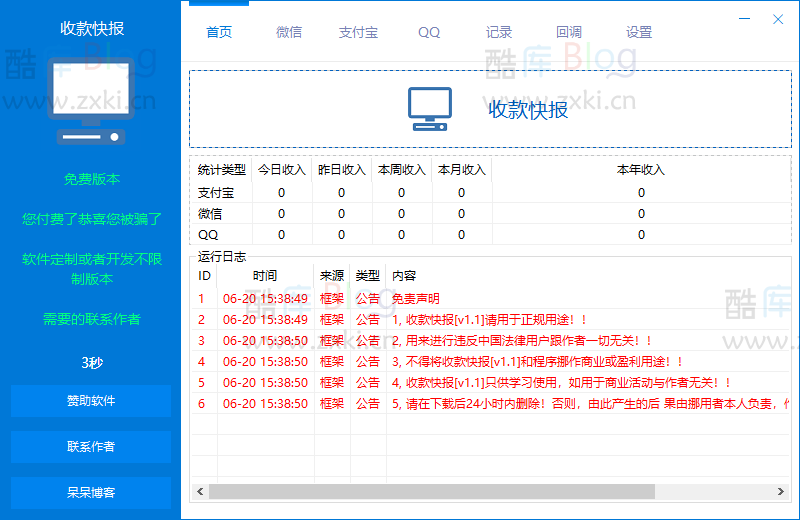Click the 来源 column header in log
The width and height of the screenshot is (800, 520).
coord(332,276)
